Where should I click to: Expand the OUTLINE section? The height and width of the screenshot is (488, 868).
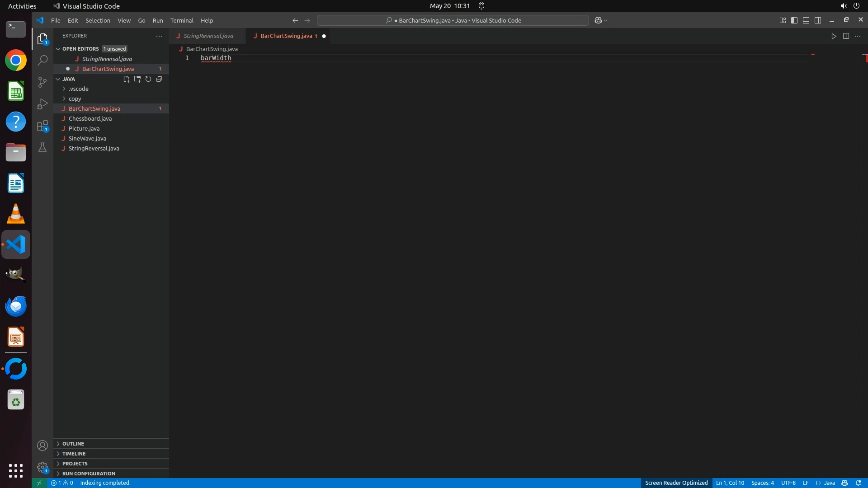73,444
